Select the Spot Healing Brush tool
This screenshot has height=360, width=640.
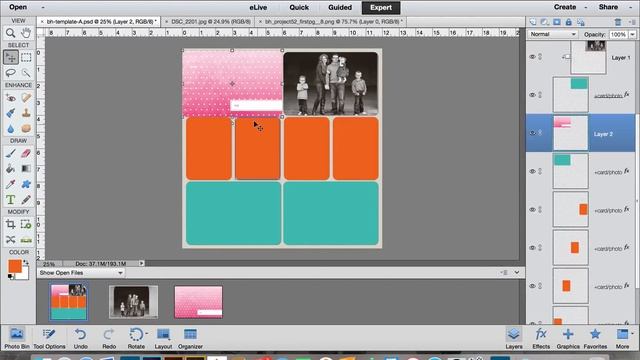[26, 98]
